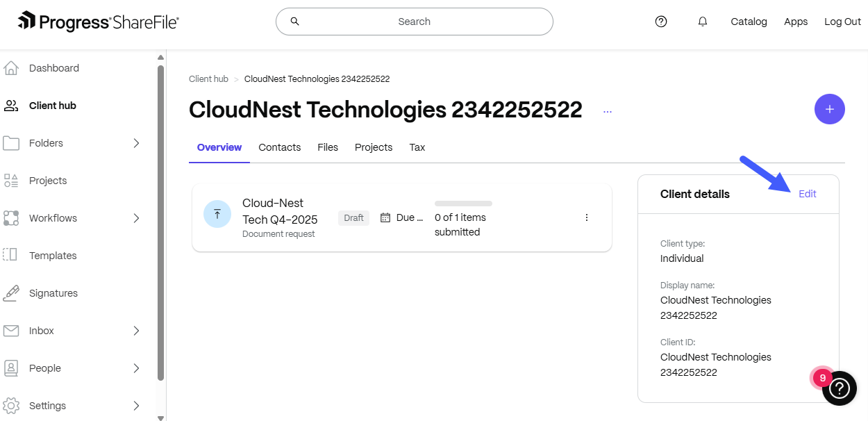This screenshot has height=421, width=868.
Task: Click the Signatures pen icon in sidebar
Action: (x=11, y=293)
